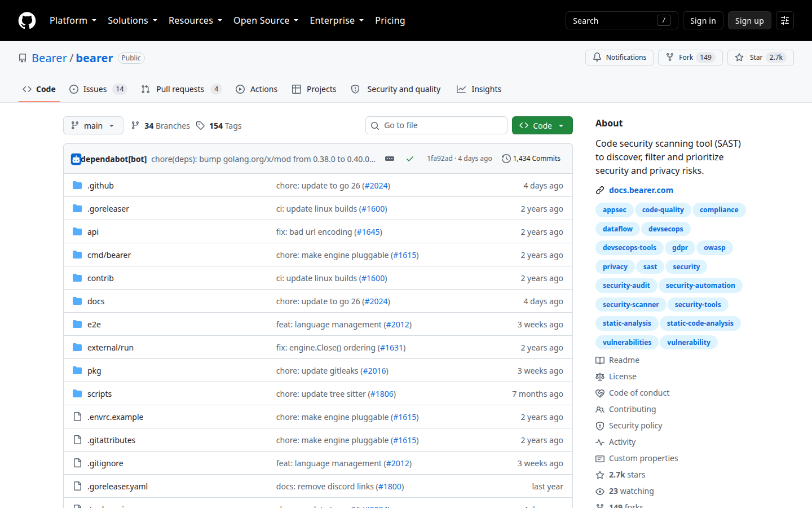Open the scripts folder
The image size is (812, 508).
pos(99,394)
